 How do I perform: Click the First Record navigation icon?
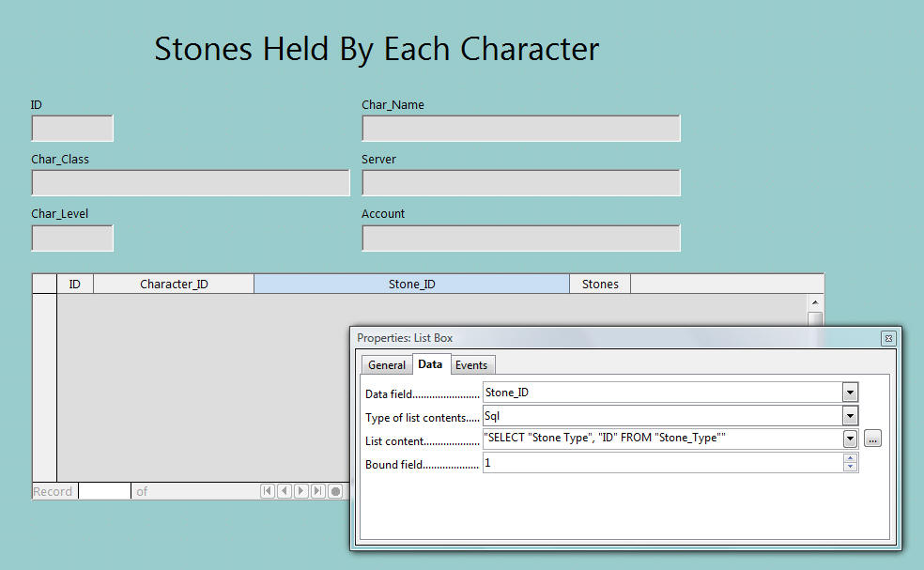268,491
